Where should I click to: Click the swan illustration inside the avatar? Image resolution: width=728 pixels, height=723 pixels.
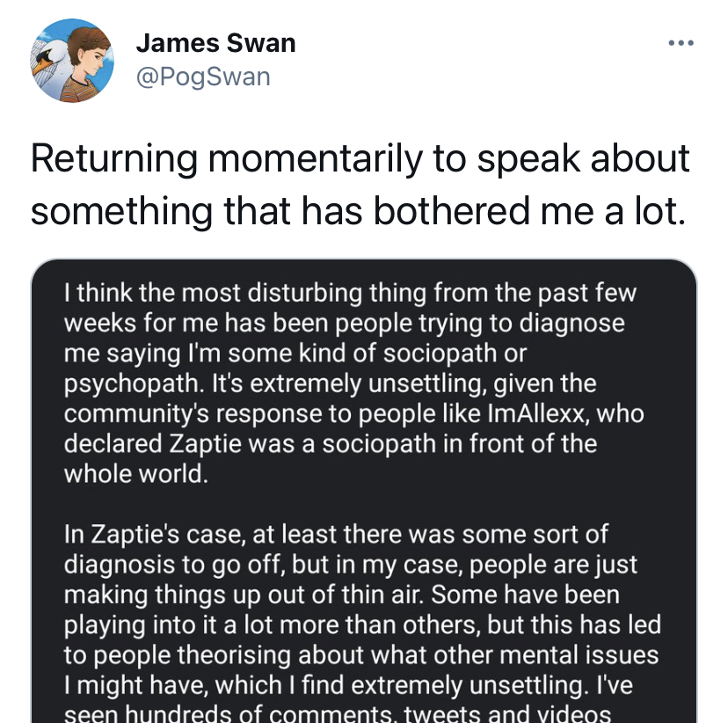48,65
